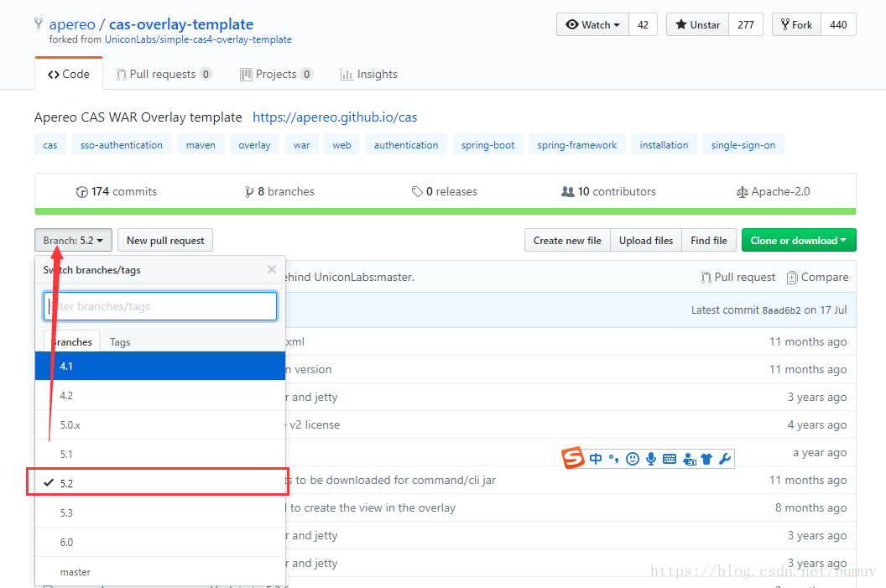Click the star icon in Unstar button
The image size is (886, 588).
(x=681, y=24)
